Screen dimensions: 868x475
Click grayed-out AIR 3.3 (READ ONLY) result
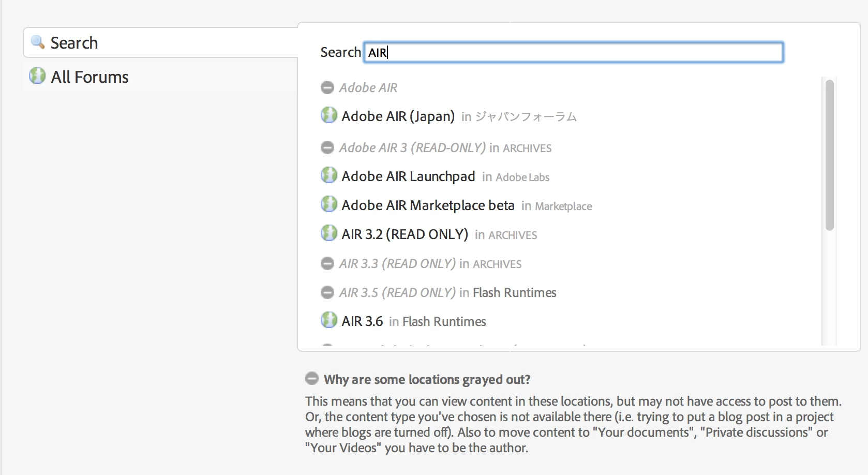tap(397, 263)
